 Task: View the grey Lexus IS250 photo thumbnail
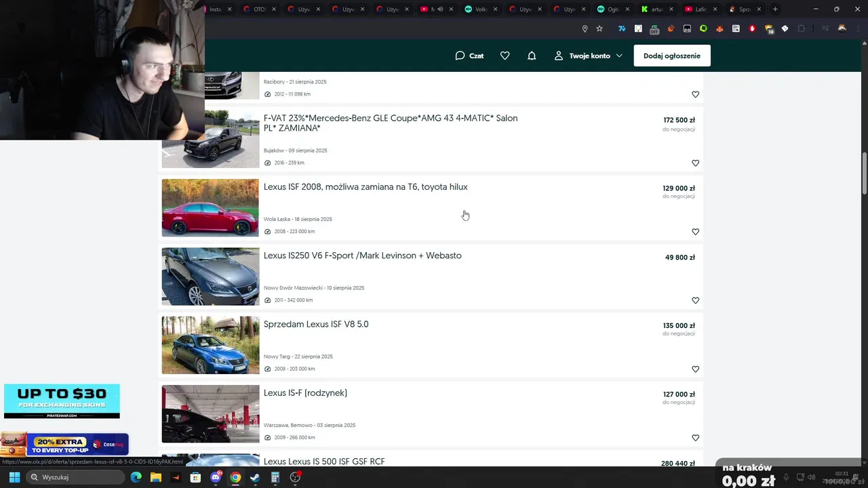pyautogui.click(x=210, y=277)
